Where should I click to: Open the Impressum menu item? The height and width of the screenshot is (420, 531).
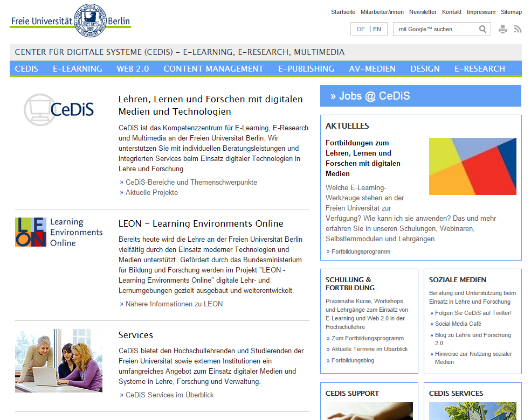pyautogui.click(x=480, y=11)
